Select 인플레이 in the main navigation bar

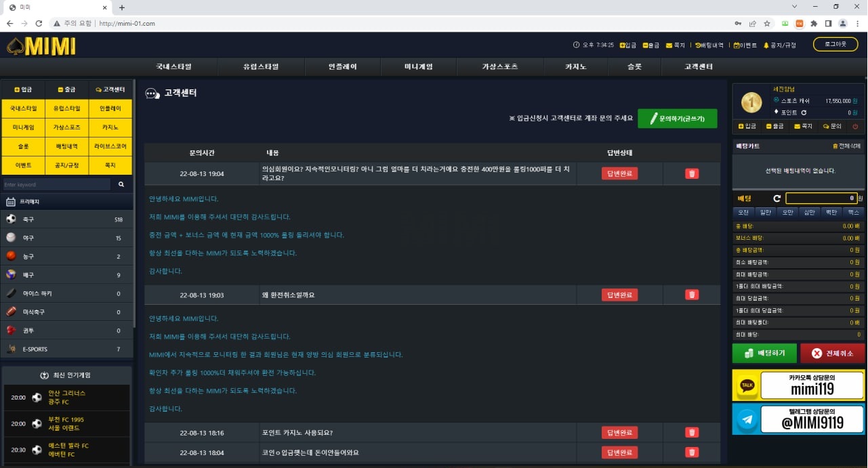(342, 67)
